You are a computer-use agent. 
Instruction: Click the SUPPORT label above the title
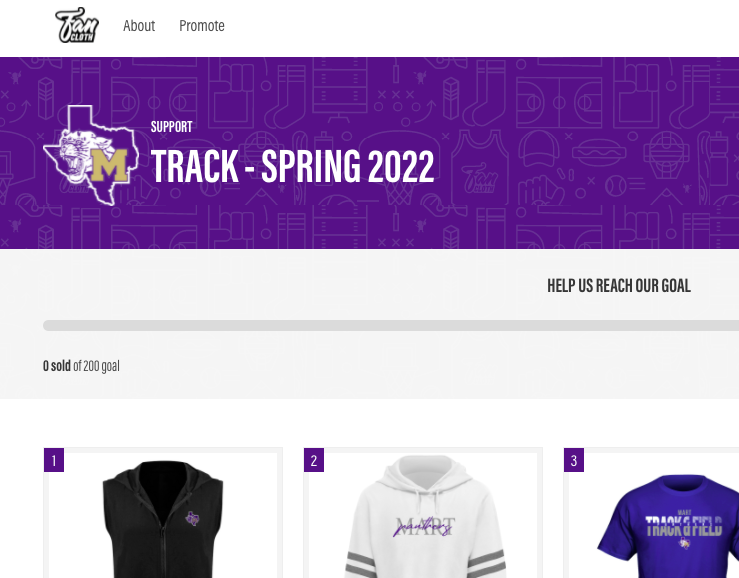click(x=172, y=127)
